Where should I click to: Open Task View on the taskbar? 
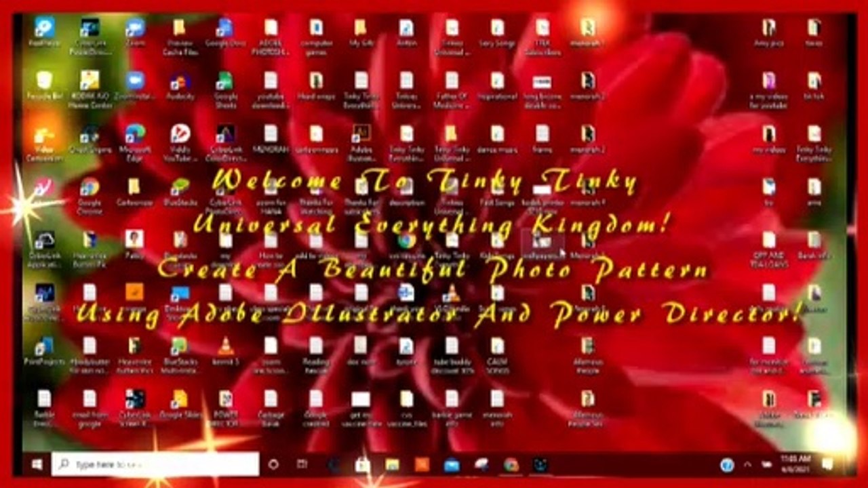pos(302,464)
